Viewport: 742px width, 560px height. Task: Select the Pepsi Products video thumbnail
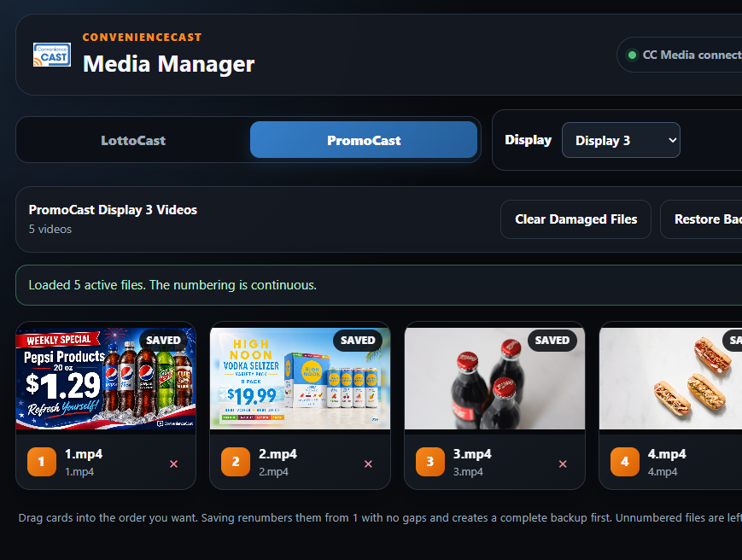(x=106, y=378)
